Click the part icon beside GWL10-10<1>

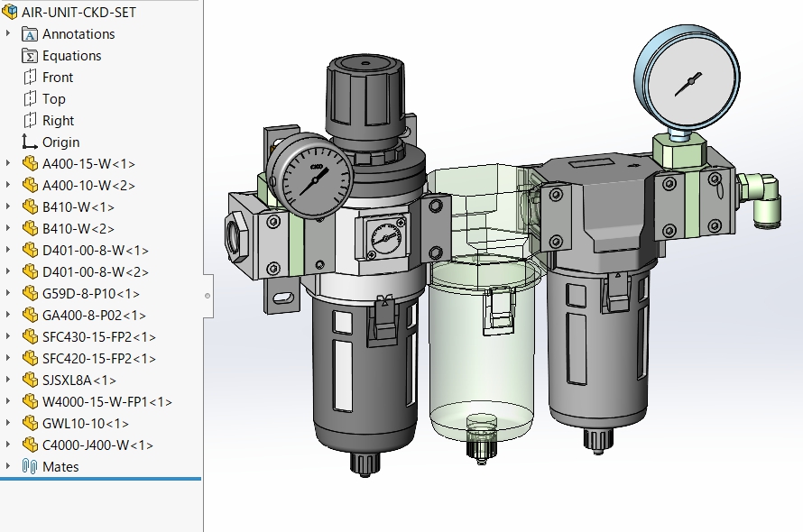point(30,423)
